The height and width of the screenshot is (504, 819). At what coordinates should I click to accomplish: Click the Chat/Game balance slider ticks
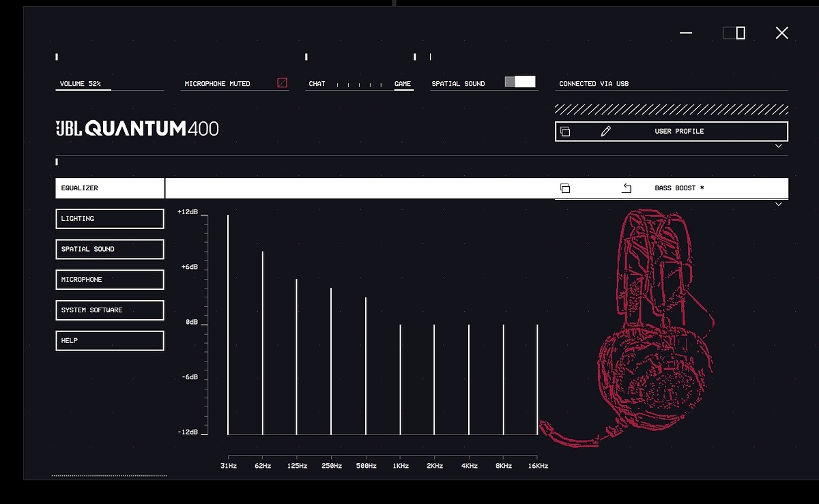point(360,85)
